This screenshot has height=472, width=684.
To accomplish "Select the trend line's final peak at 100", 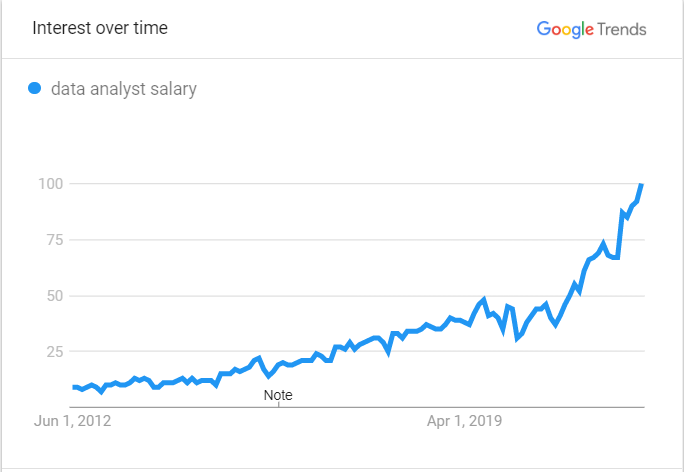I will coord(641,185).
